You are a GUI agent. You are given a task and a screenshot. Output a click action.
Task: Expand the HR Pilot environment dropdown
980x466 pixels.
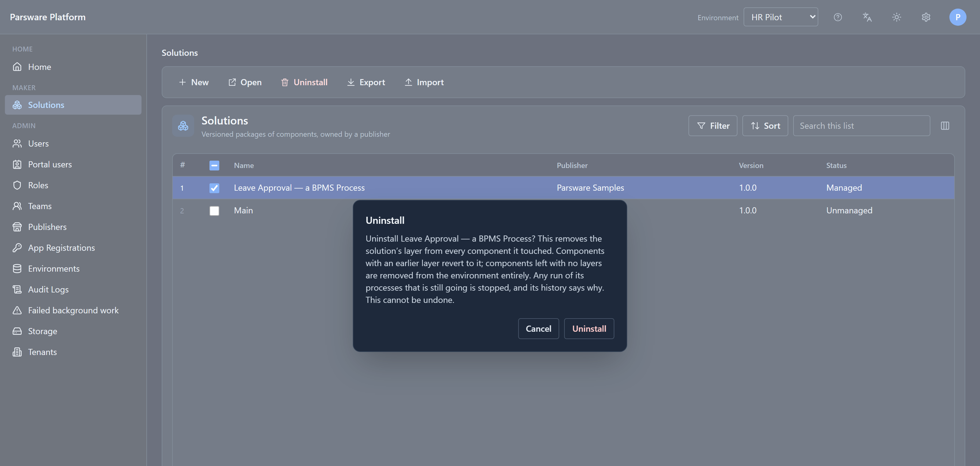point(781,17)
